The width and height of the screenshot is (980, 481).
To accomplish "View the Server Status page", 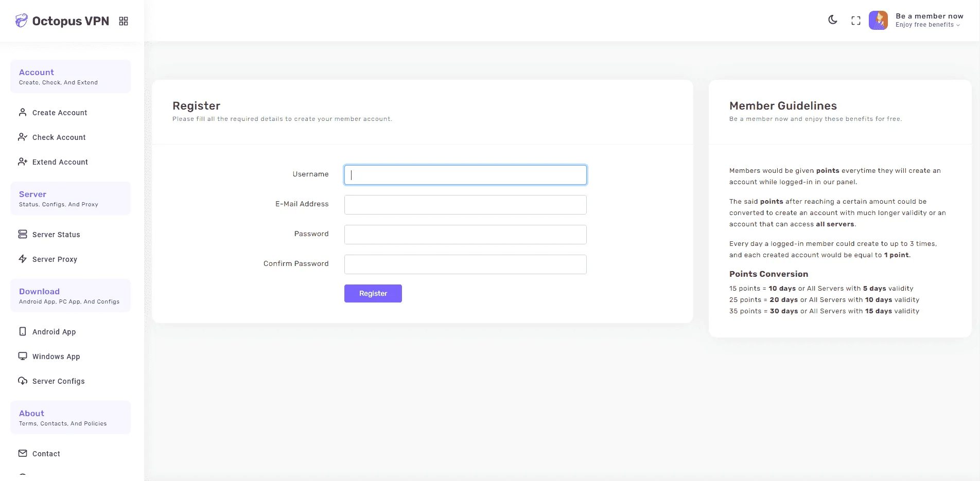I will [56, 235].
